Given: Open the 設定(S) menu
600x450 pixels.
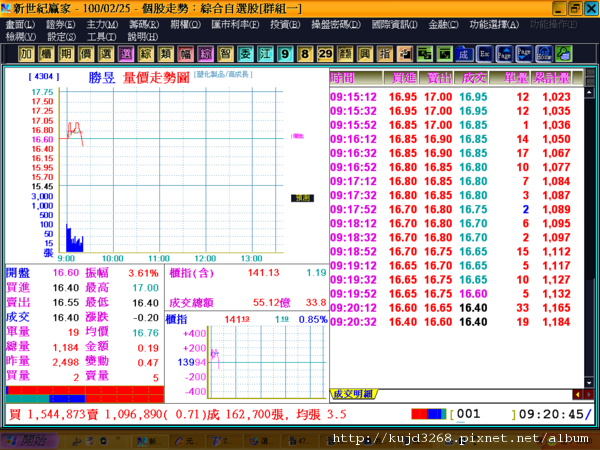Looking at the screenshot, I should 61,37.
